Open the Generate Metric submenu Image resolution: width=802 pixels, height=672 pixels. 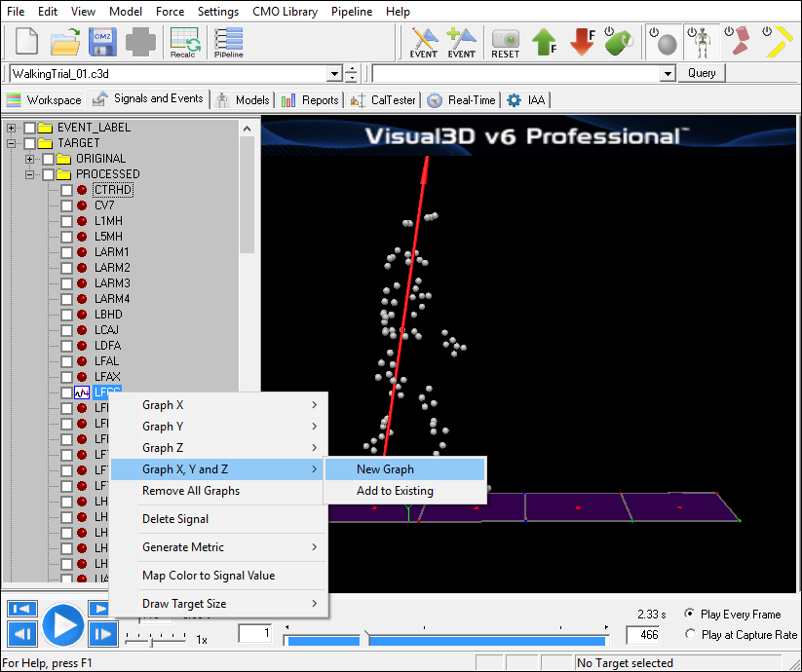219,546
